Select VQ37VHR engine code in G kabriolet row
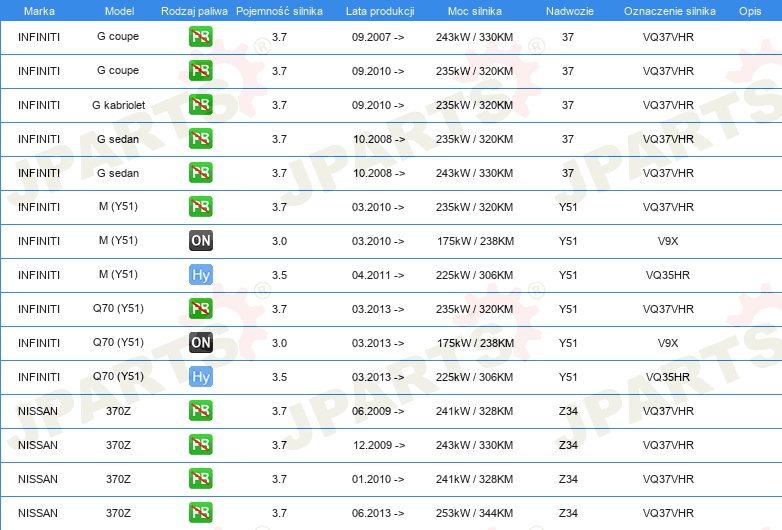The width and height of the screenshot is (782, 530). (x=668, y=105)
